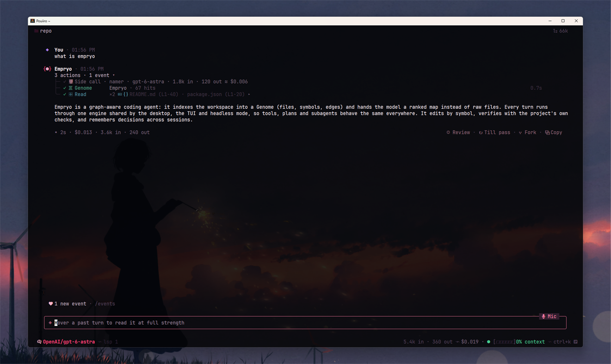Click README.md (L1-40) file reference
This screenshot has height=364, width=611.
click(154, 94)
